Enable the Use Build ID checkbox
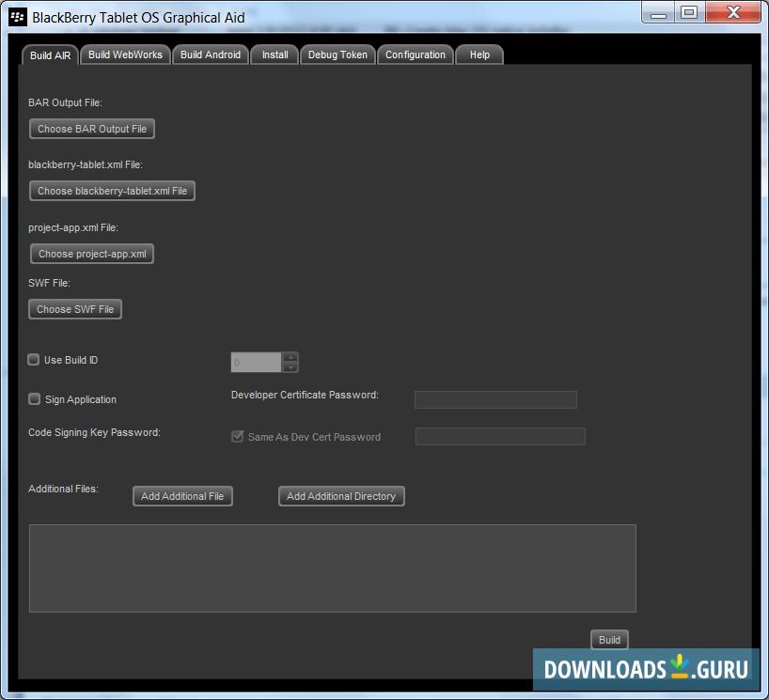 [33, 360]
